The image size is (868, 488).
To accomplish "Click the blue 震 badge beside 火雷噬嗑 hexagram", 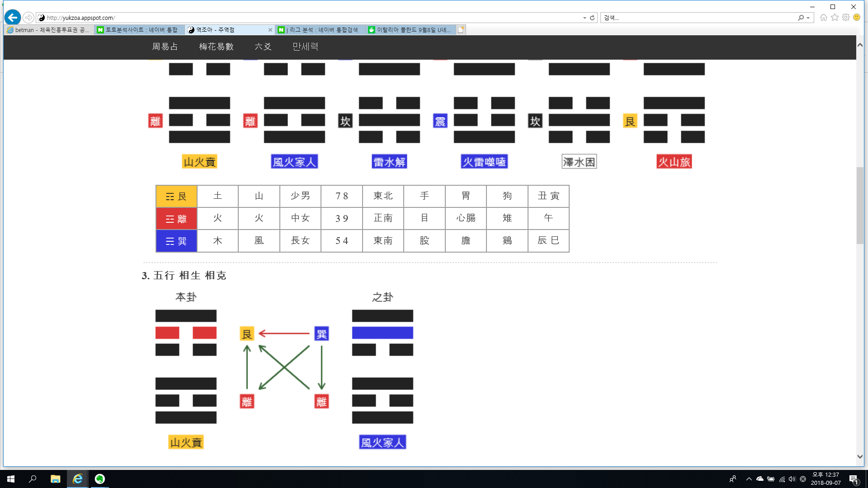I will pos(440,121).
